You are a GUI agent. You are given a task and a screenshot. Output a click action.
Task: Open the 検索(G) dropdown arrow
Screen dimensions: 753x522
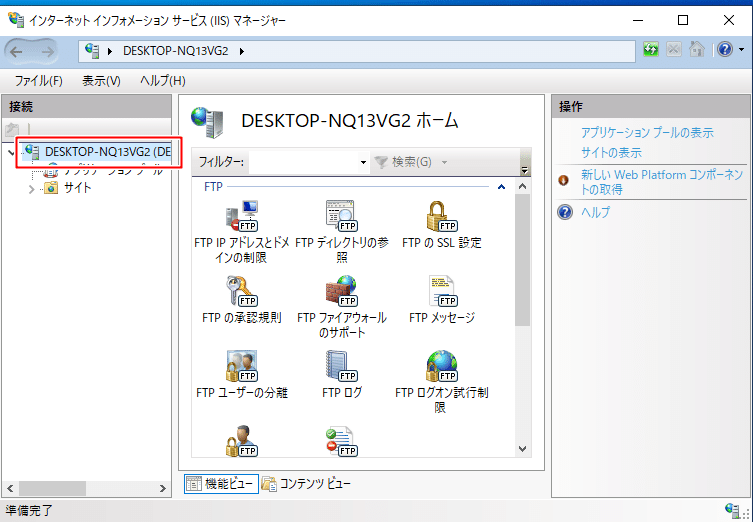coord(444,162)
